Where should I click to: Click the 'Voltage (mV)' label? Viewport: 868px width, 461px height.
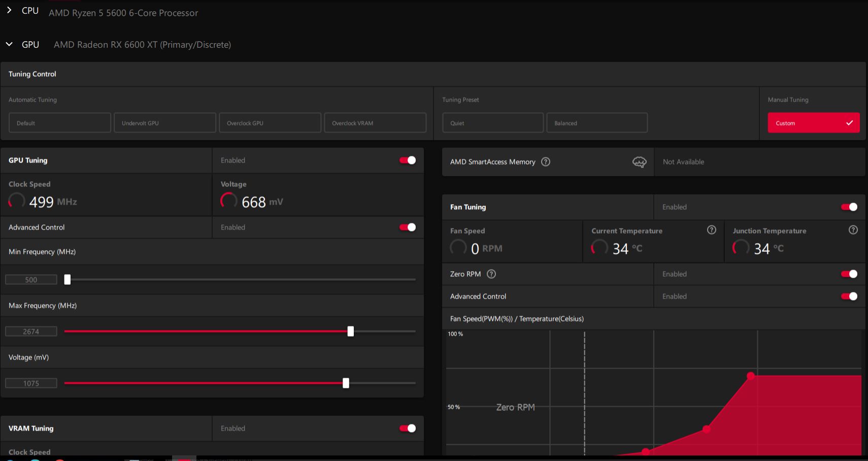click(29, 357)
